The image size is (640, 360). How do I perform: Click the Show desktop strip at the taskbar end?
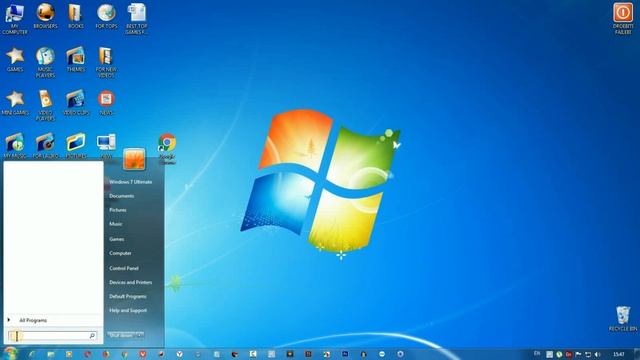click(x=636, y=354)
